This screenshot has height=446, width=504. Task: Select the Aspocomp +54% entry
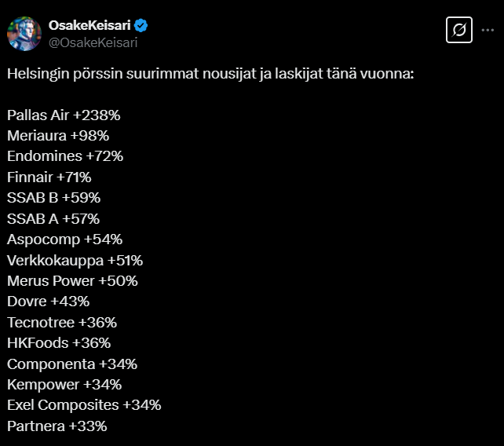click(x=65, y=239)
